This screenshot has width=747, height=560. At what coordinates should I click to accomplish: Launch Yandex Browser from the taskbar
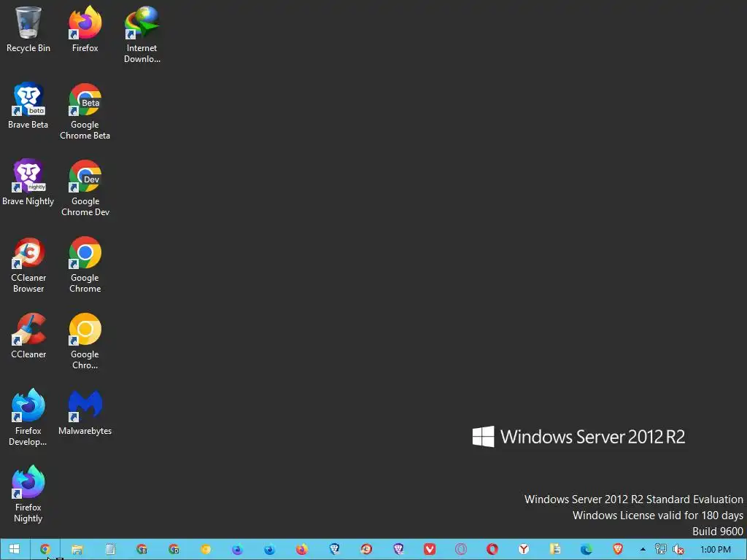(x=524, y=549)
